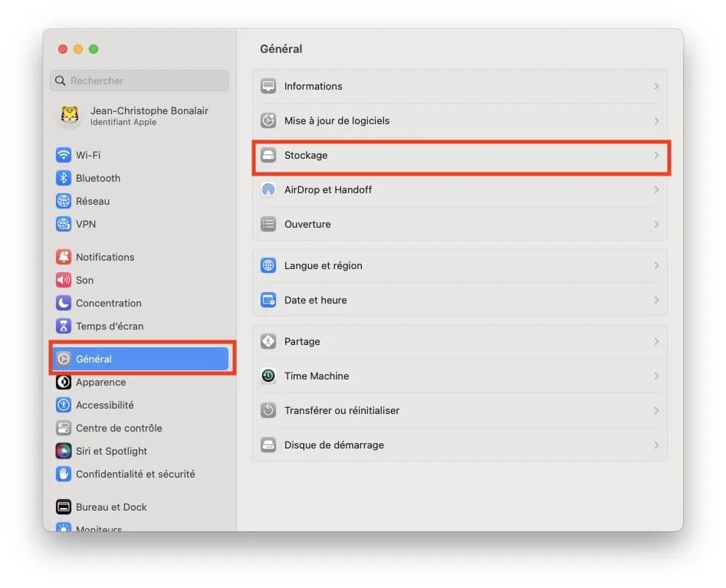Select Centre de contrôle label
The width and height of the screenshot is (726, 588).
[x=119, y=428]
